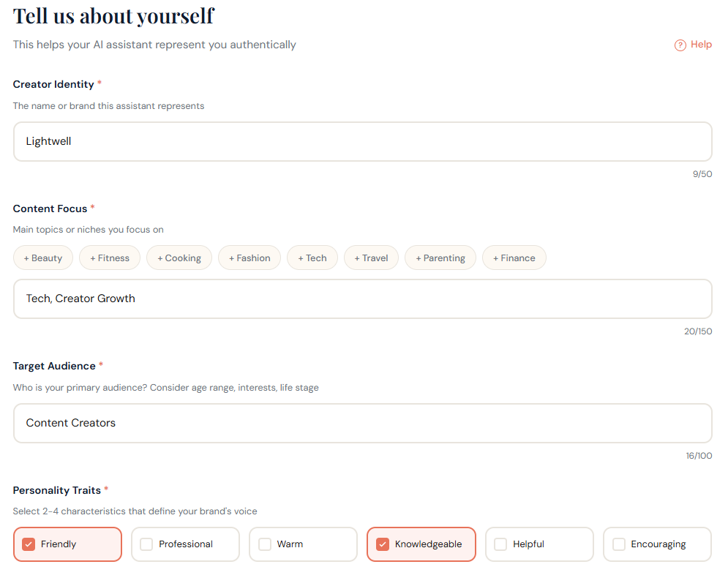This screenshot has height=567, width=728.
Task: Enable the Helpful personality trait
Action: tap(539, 544)
